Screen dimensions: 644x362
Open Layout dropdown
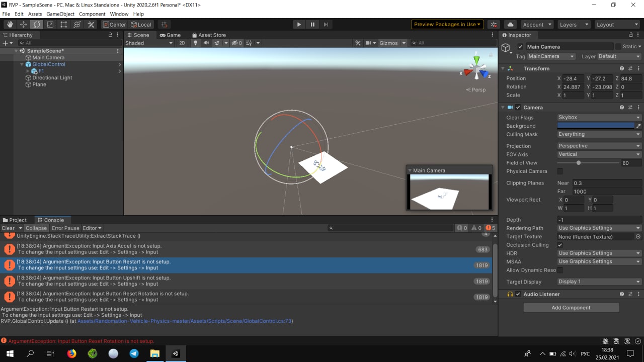point(617,25)
